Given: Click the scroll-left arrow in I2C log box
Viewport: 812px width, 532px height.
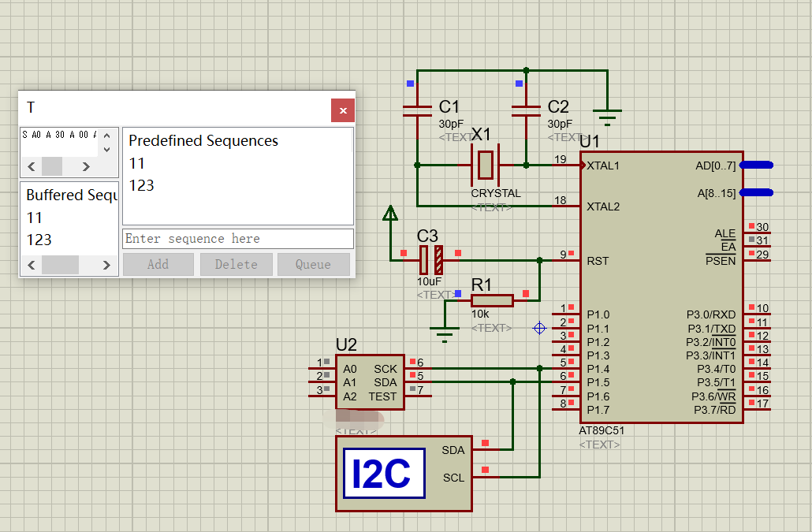Looking at the screenshot, I should pos(31,166).
